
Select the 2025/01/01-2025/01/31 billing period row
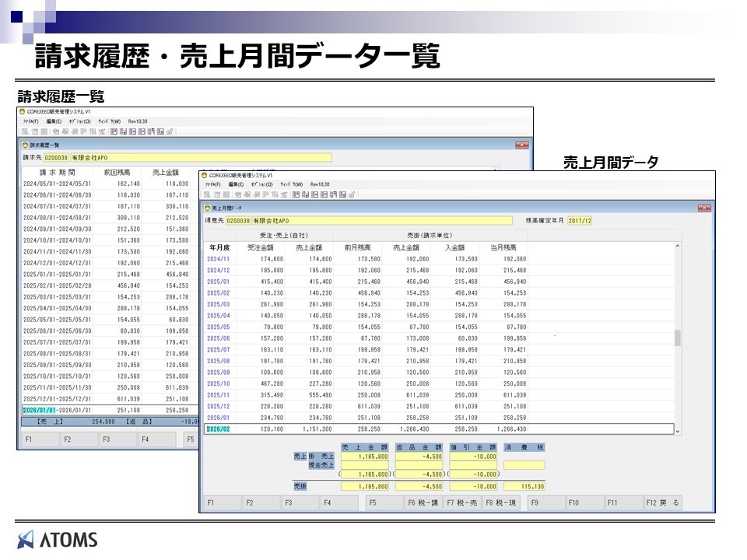49,275
